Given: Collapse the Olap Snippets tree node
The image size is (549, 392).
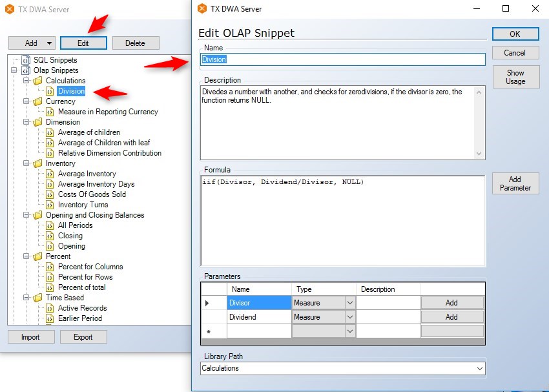Looking at the screenshot, I should [15, 70].
